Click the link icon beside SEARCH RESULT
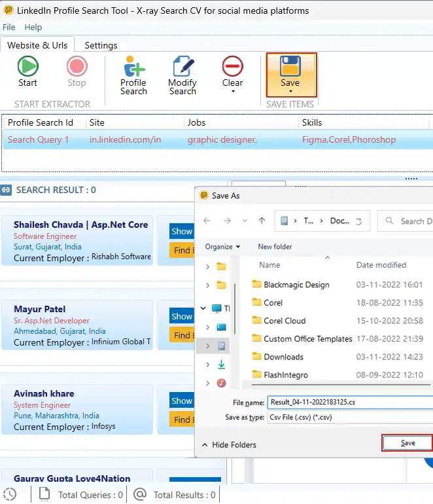This screenshot has width=433, height=504. (6, 190)
